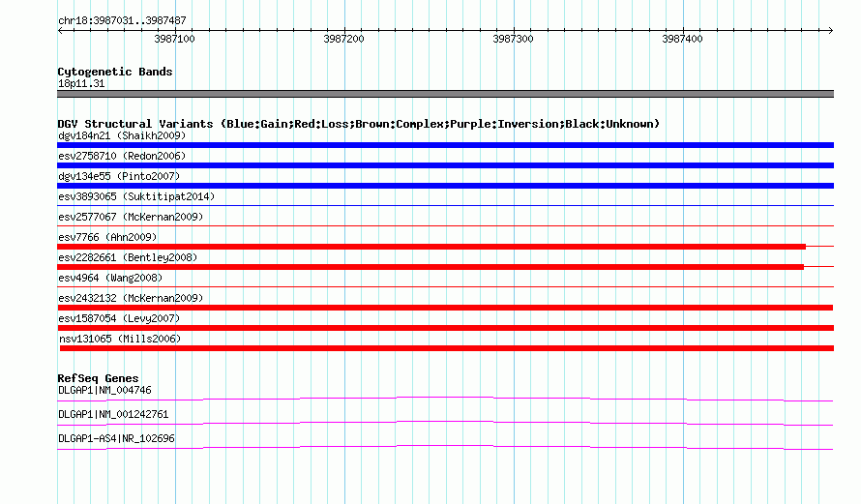Click the red bar of esv2282661

[430, 267]
